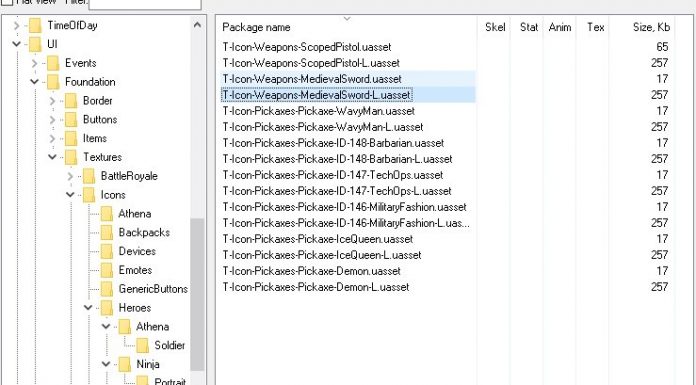Expand the Border folder node
This screenshot has width=696, height=385.
(x=52, y=101)
